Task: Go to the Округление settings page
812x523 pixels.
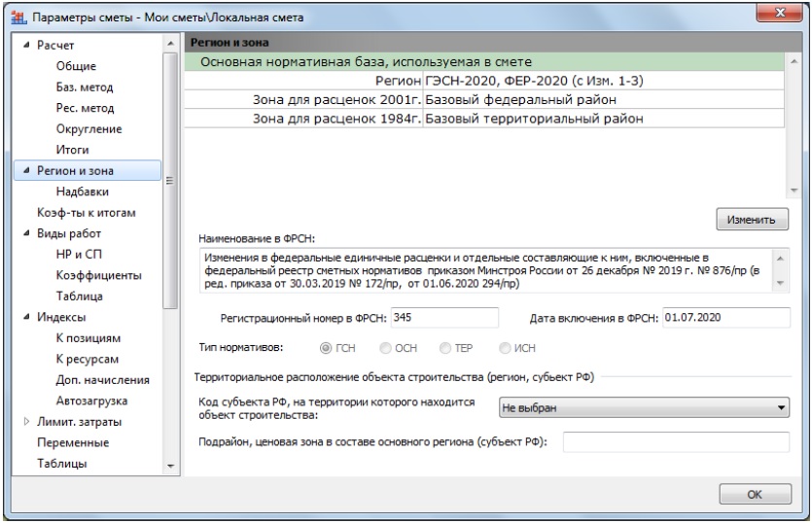Action: 88,128
